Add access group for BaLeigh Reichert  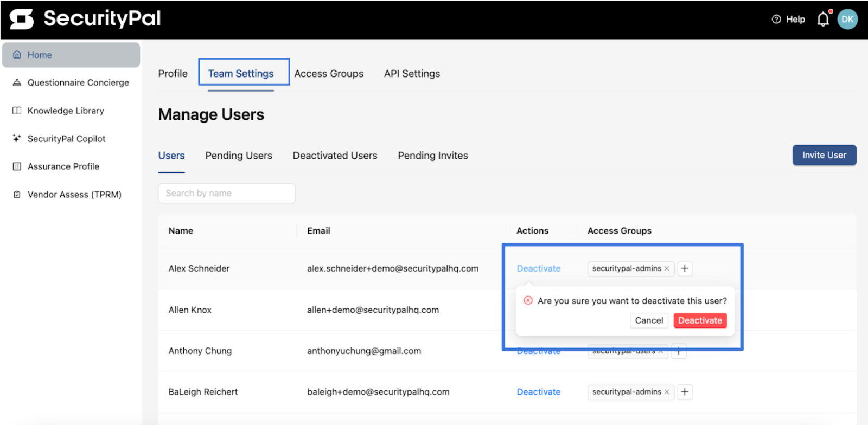tap(685, 392)
